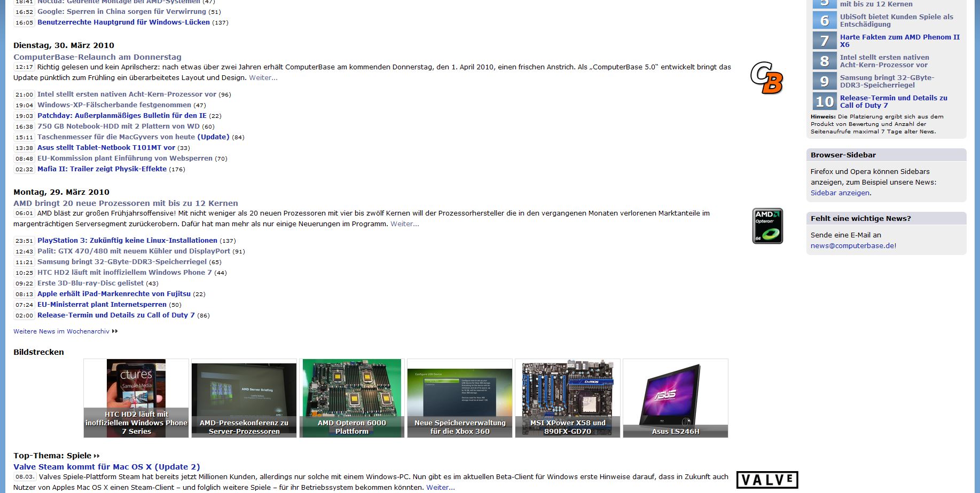Open HTC HD2 Windows Phone 7 gallery thumbnail
980x493 pixels.
136,398
